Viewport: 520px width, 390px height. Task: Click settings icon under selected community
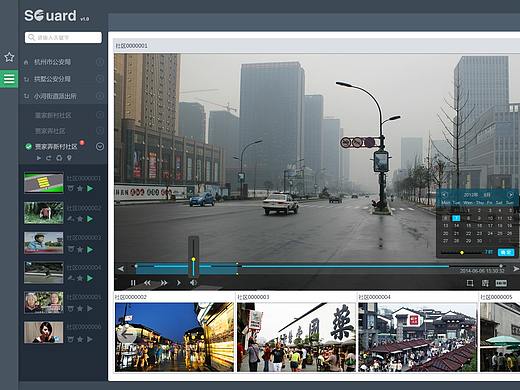tap(59, 158)
